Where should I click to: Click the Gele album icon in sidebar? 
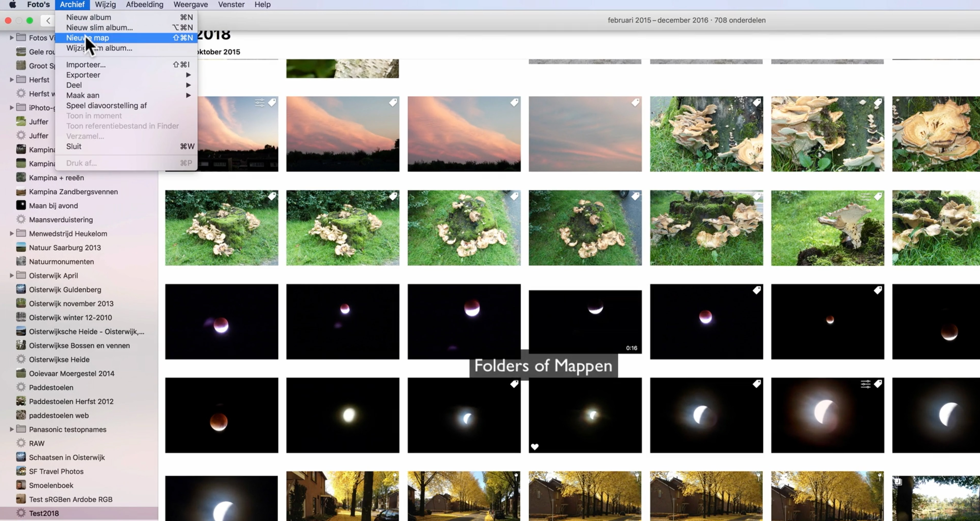[21, 51]
